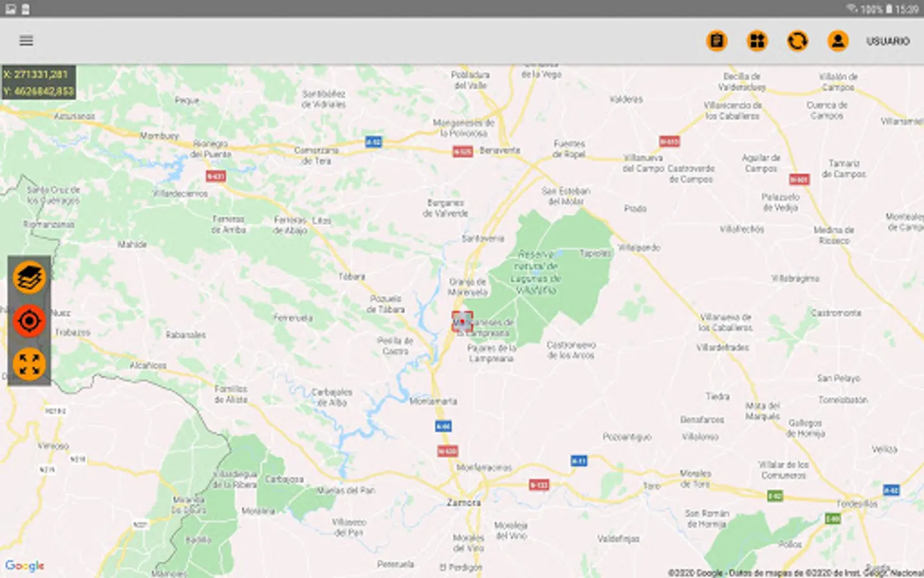Click the USUARIO menu label
The image size is (924, 578).
888,40
